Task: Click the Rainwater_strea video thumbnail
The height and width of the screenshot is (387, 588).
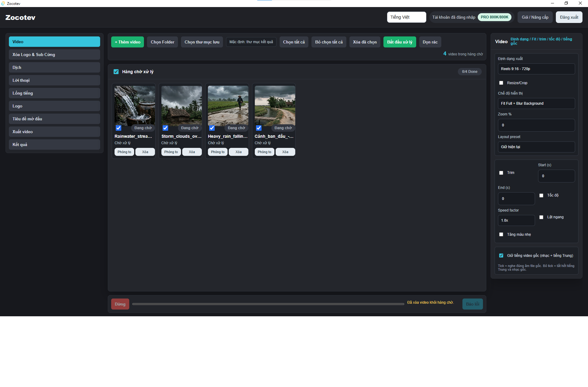Action: click(x=135, y=106)
